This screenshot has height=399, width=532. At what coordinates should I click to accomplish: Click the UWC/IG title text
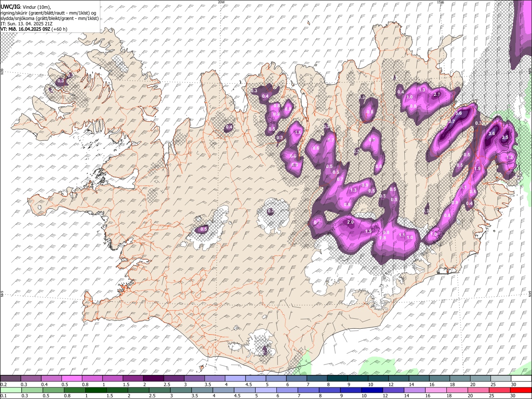tap(10, 7)
